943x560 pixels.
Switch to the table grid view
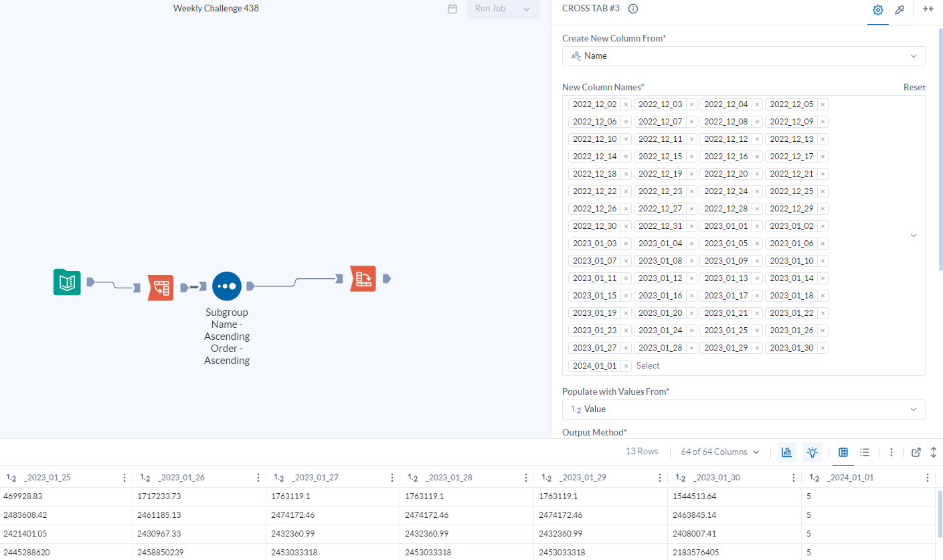(843, 452)
